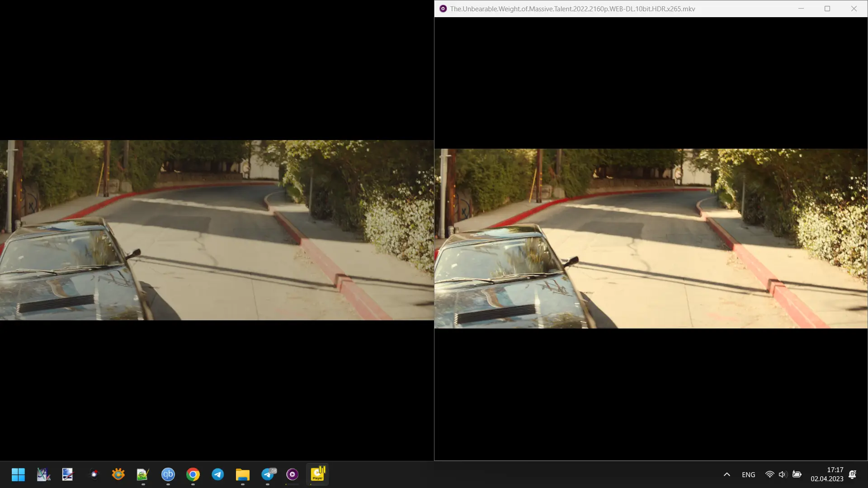Open Telegram icon with the unread badge
Image resolution: width=868 pixels, height=488 pixels.
click(x=268, y=474)
